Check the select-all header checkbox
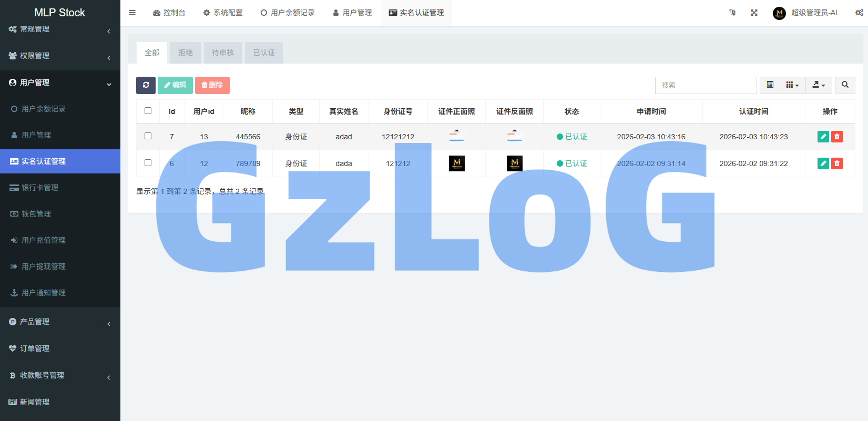This screenshot has width=868, height=421. click(148, 111)
